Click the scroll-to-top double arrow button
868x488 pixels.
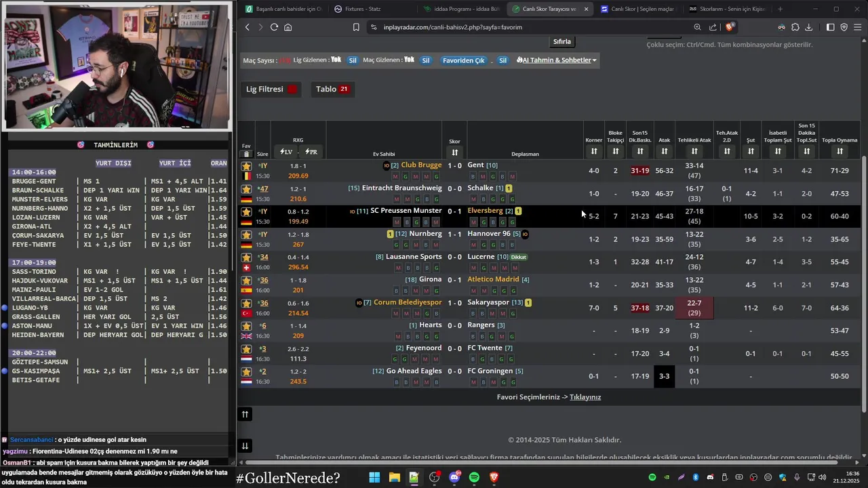[245, 414]
